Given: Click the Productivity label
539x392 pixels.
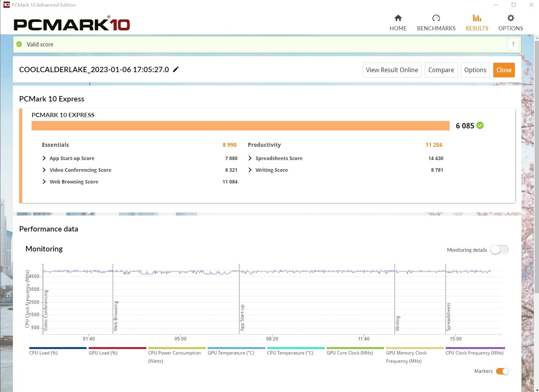Looking at the screenshot, I should (264, 145).
